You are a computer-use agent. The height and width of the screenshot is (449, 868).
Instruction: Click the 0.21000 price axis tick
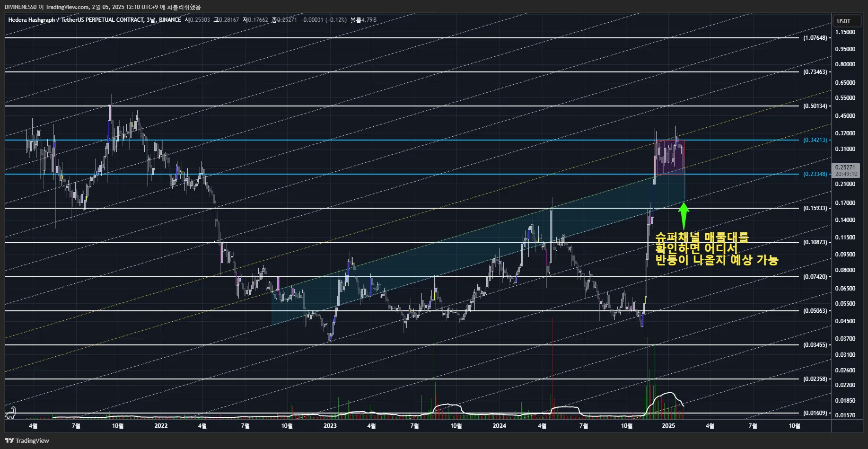pos(845,184)
